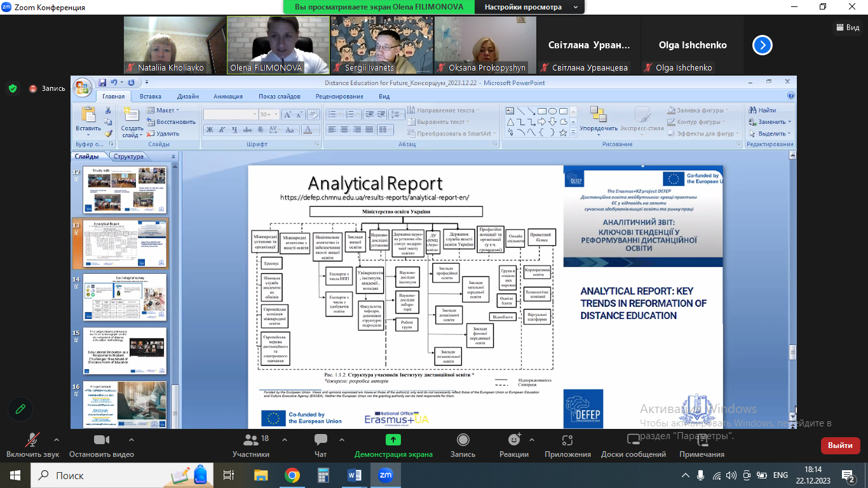Expand video options arrow beside Остановить видео
The width and height of the screenshot is (868, 488).
131,440
